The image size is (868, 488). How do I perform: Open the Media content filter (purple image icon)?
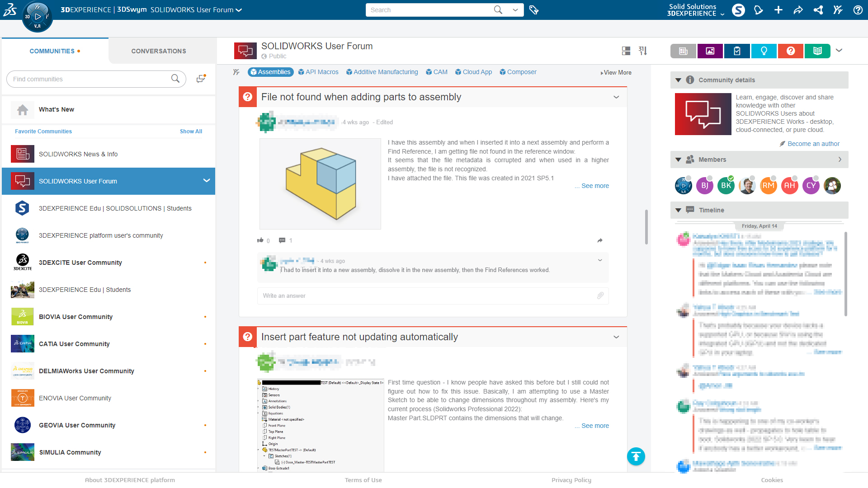point(710,51)
